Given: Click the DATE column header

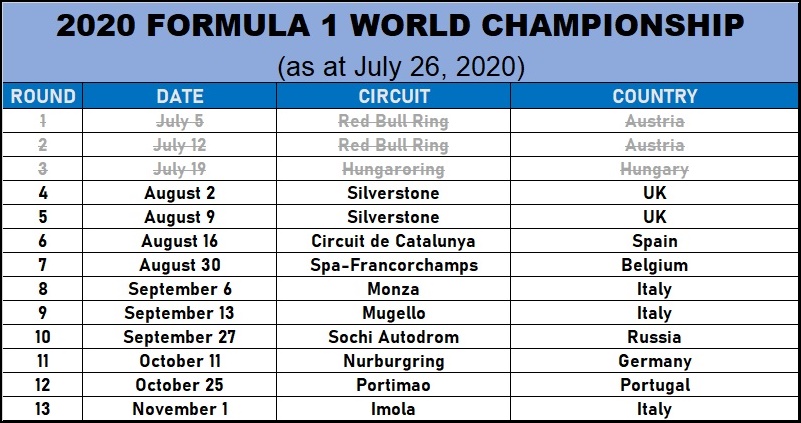Looking at the screenshot, I should click(180, 97).
